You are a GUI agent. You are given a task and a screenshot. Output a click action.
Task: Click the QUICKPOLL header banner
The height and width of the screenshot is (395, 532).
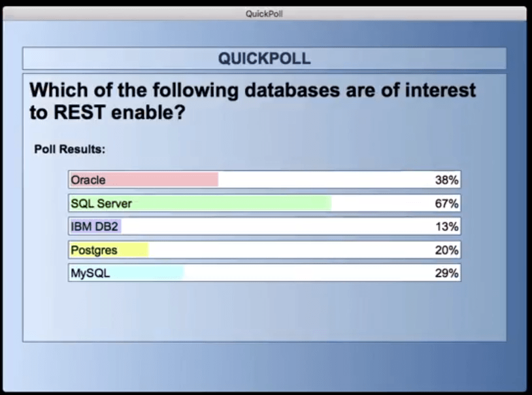pyautogui.click(x=266, y=58)
